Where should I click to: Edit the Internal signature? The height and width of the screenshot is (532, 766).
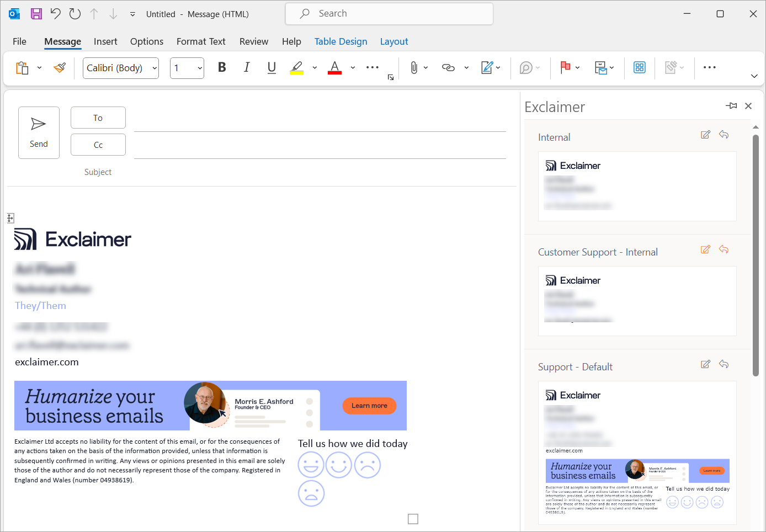[705, 135]
